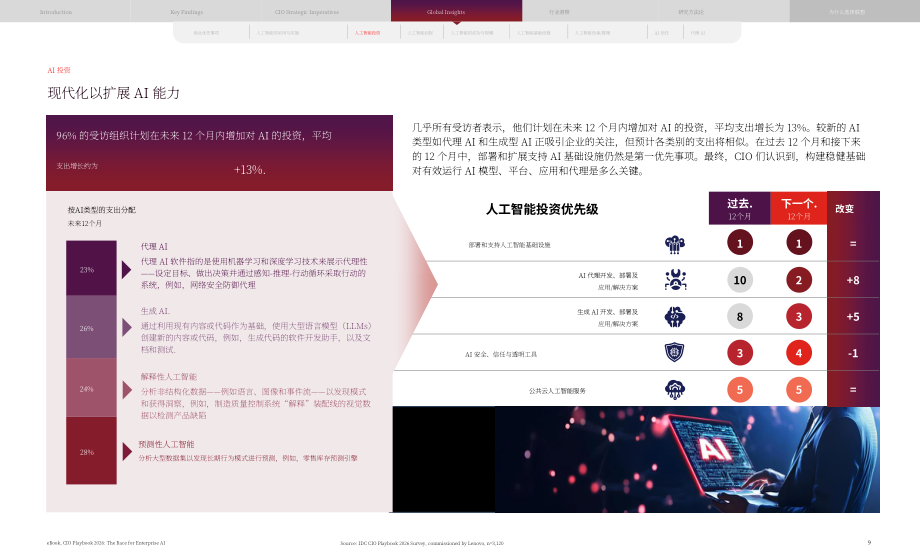Click the public cloud AI services icon

(x=675, y=389)
